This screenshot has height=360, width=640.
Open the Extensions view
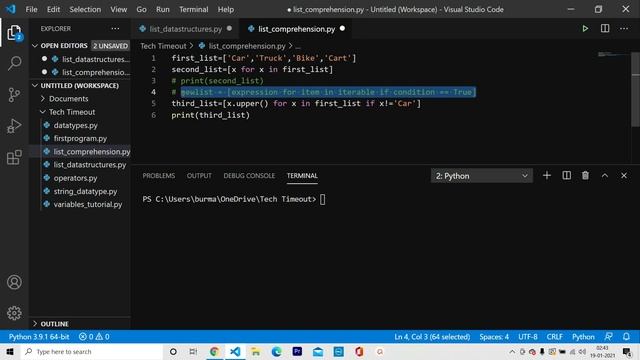click(14, 157)
